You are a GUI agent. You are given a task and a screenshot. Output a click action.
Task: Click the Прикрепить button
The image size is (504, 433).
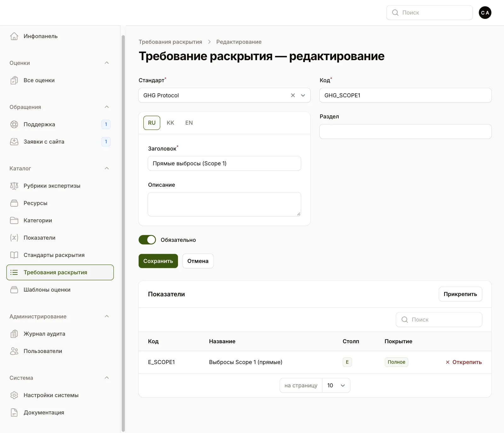(460, 294)
